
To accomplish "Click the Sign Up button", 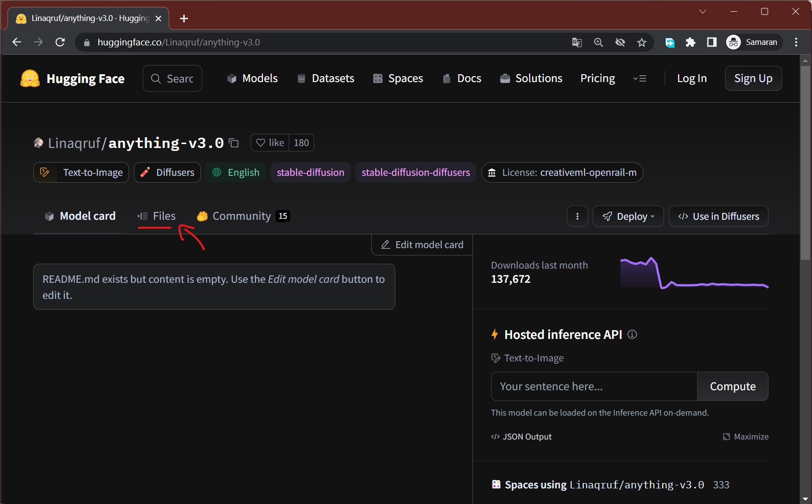I will (753, 78).
